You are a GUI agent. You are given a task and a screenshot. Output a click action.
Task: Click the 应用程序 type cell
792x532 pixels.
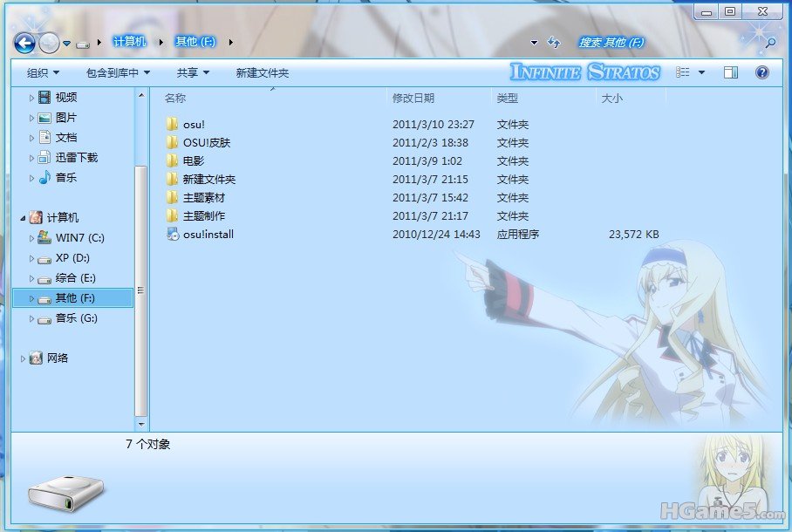tap(518, 235)
